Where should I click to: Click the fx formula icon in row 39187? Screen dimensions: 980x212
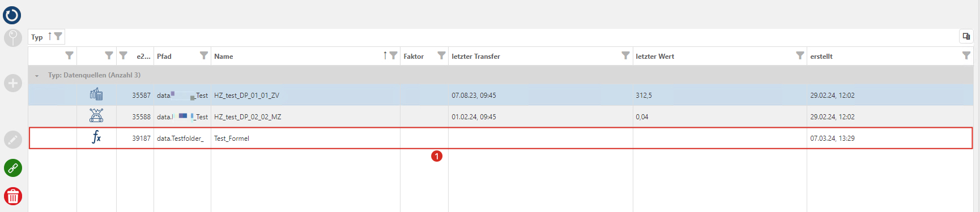pos(96,137)
